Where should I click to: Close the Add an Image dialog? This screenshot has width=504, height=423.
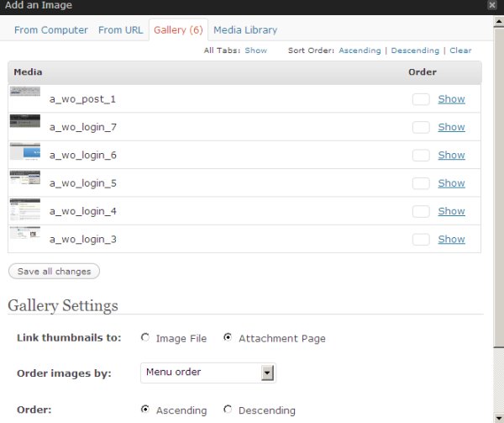point(491,5)
